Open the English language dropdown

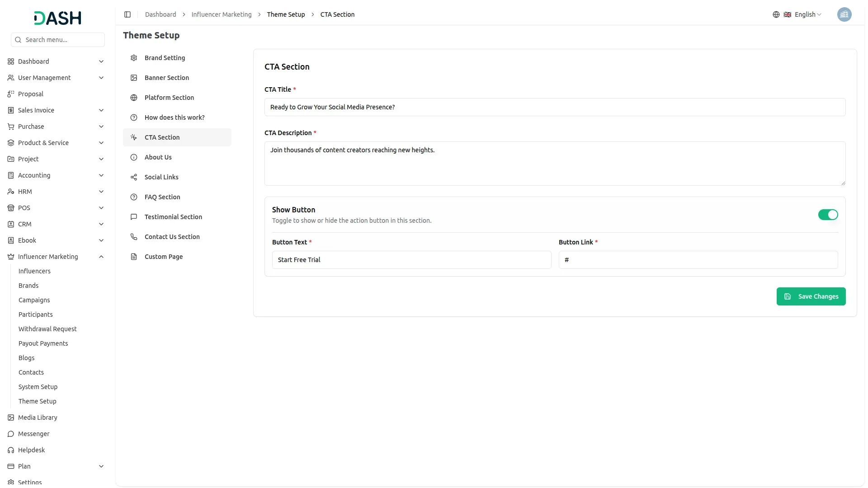pos(807,14)
